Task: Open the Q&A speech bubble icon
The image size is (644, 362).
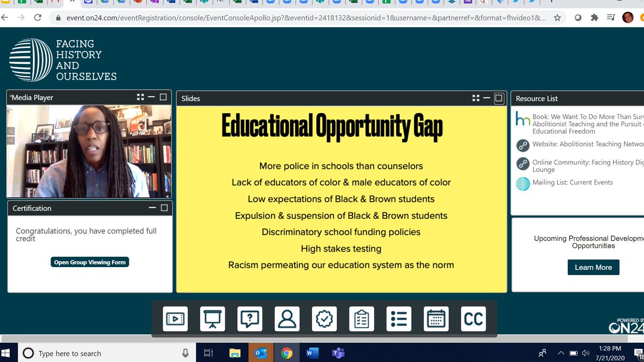Action: (250, 319)
